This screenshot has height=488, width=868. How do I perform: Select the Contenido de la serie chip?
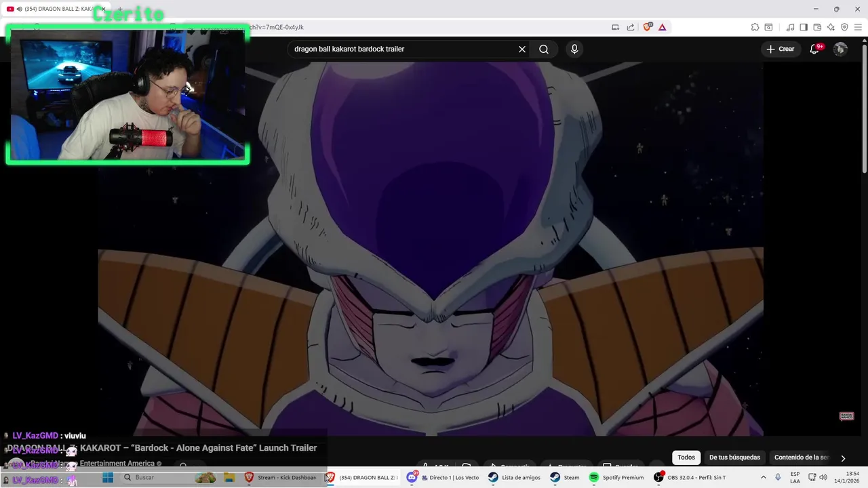click(801, 457)
